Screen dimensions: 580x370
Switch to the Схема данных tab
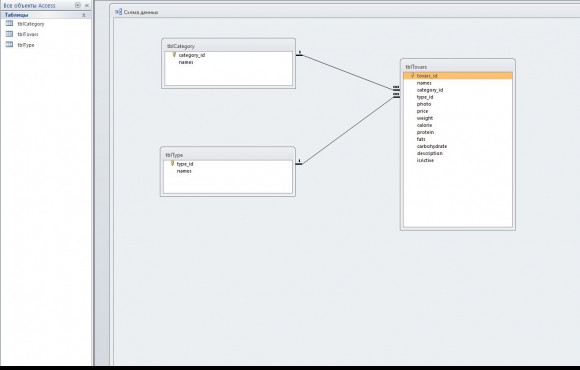point(141,12)
